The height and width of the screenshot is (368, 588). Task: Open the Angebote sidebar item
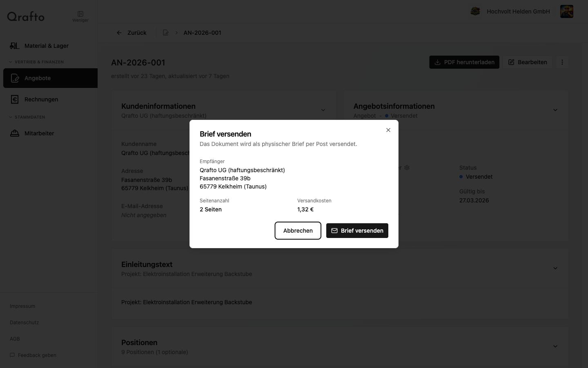[x=38, y=78]
